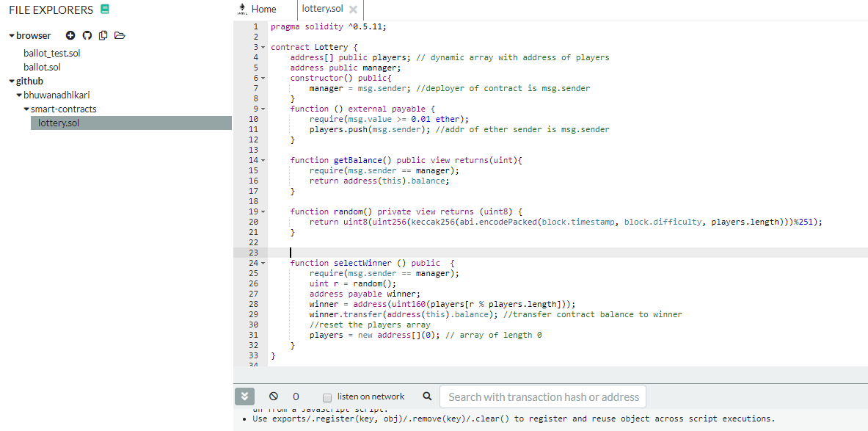The height and width of the screenshot is (431, 868).
Task: Expand the terminal using the double-chevron toggle
Action: click(244, 396)
